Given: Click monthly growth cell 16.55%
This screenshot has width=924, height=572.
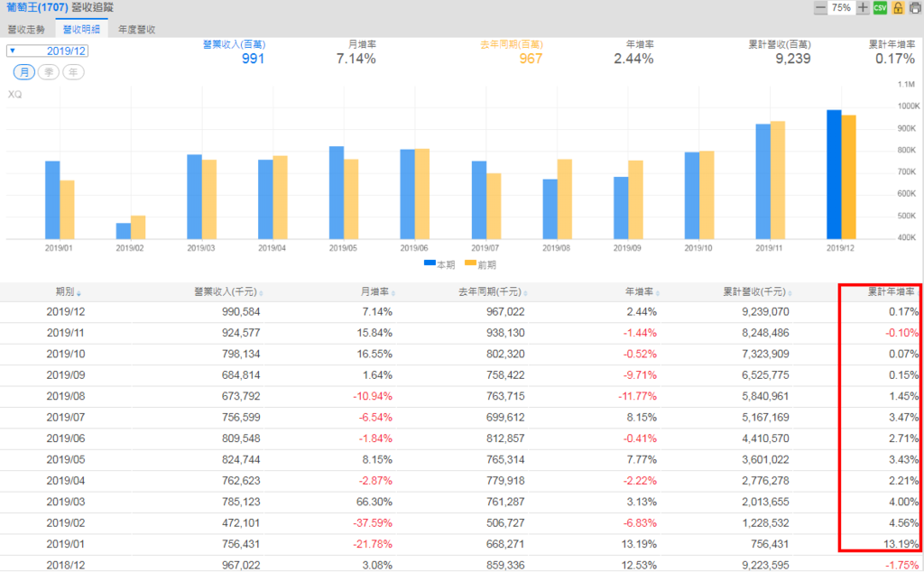Looking at the screenshot, I should coord(374,354).
